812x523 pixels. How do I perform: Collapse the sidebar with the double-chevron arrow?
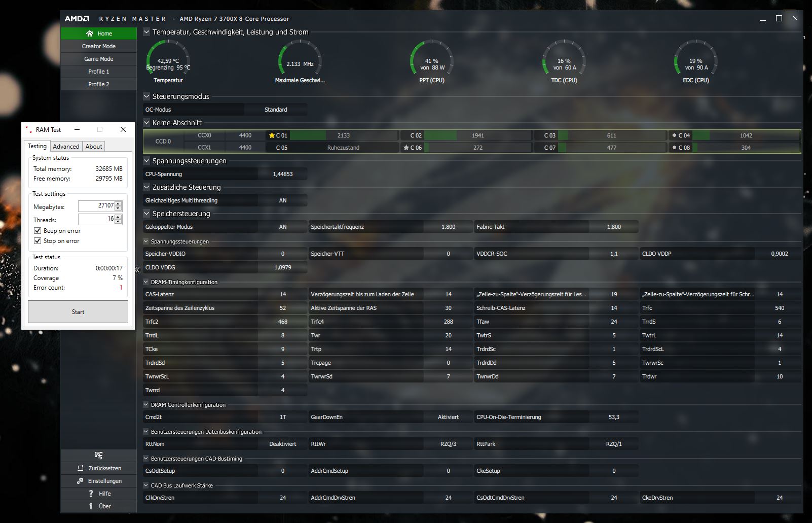coord(137,270)
